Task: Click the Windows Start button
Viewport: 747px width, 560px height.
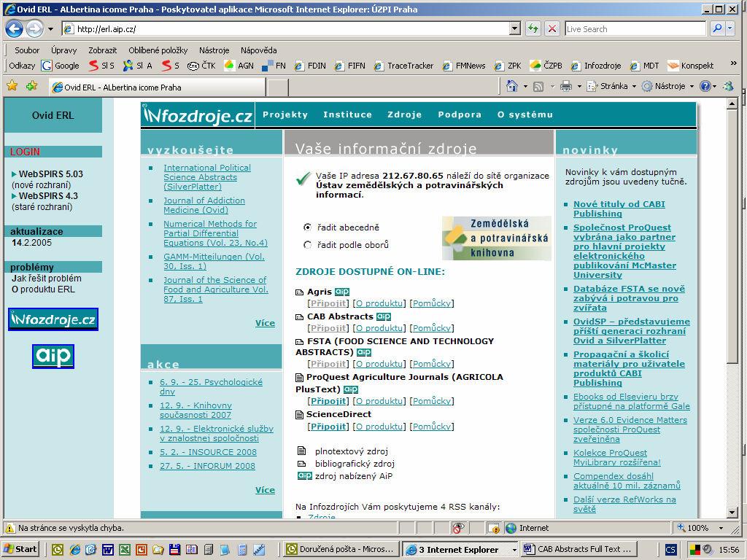Action: pos(20,550)
